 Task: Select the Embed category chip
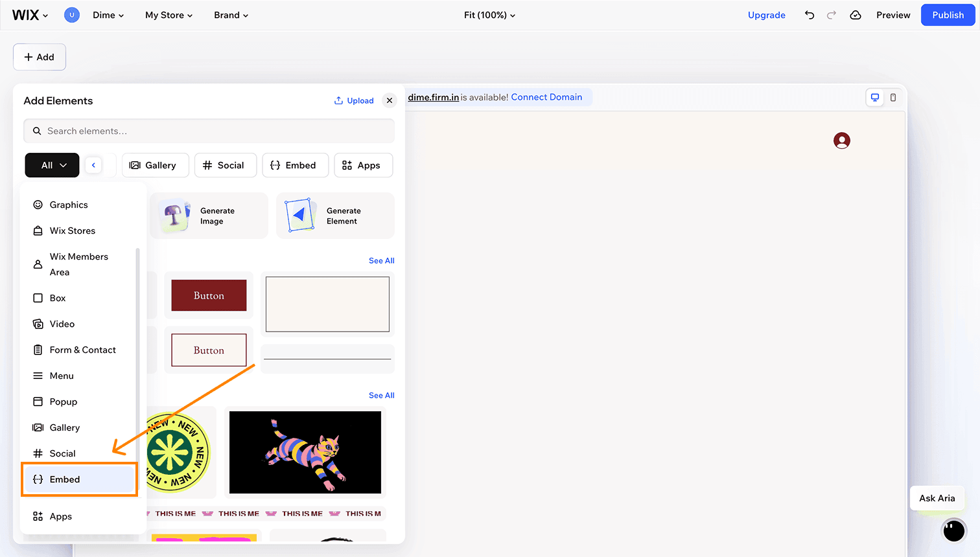[295, 165]
